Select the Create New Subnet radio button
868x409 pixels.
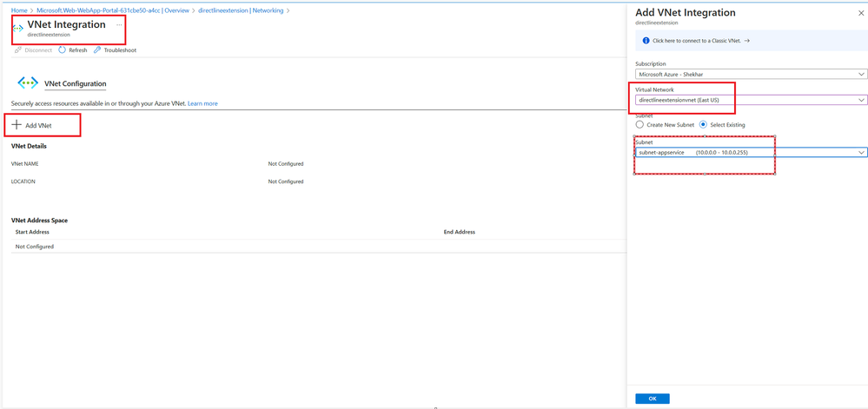click(640, 124)
